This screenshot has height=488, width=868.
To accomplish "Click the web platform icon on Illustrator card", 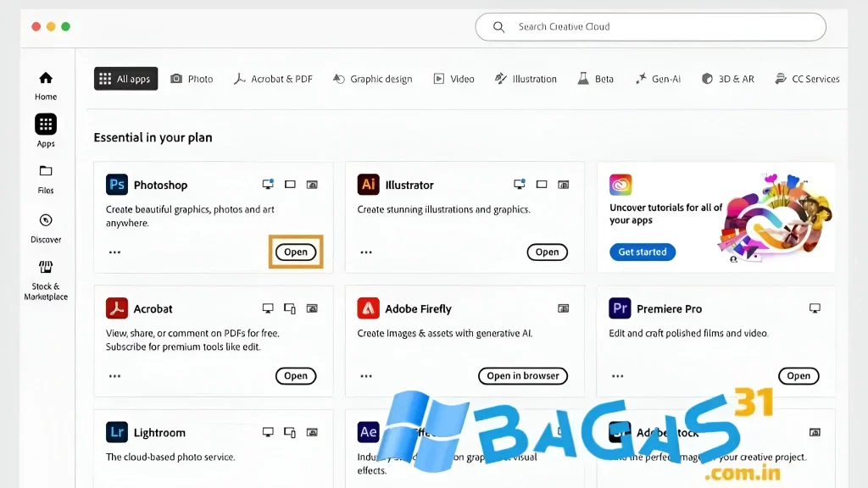I will (564, 185).
